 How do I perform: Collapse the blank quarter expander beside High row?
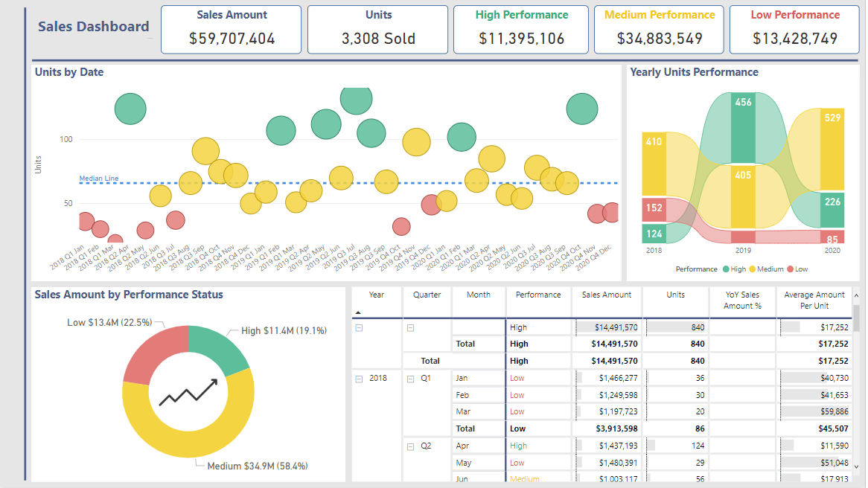pyautogui.click(x=411, y=328)
